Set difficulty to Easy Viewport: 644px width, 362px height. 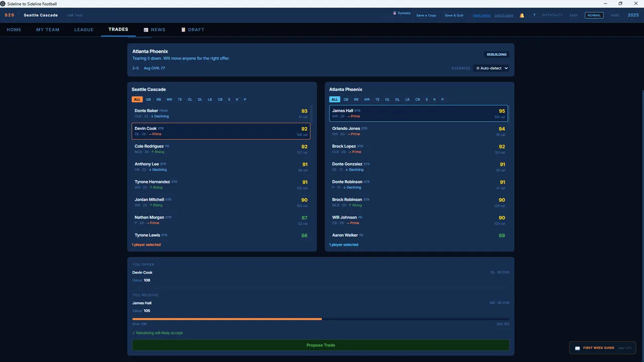[x=574, y=15]
